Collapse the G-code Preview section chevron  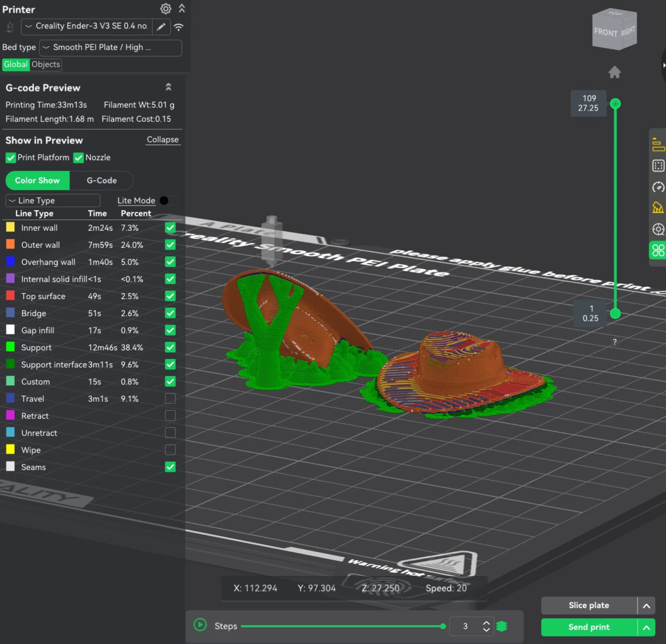coord(168,87)
